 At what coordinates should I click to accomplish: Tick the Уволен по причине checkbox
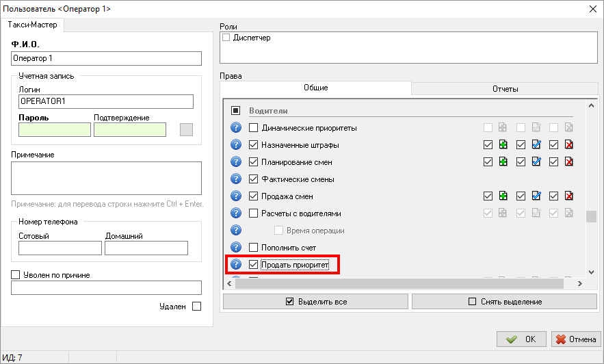pyautogui.click(x=16, y=275)
